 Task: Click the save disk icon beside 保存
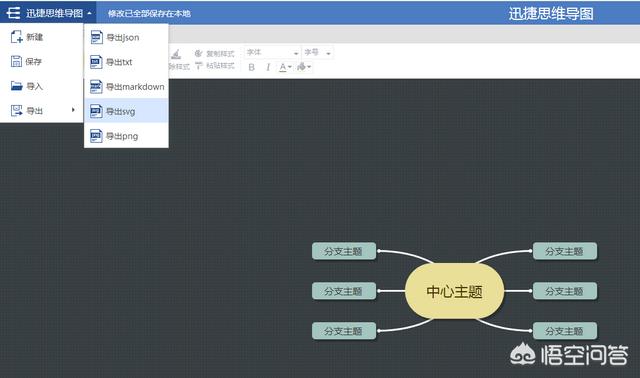pyautogui.click(x=16, y=61)
